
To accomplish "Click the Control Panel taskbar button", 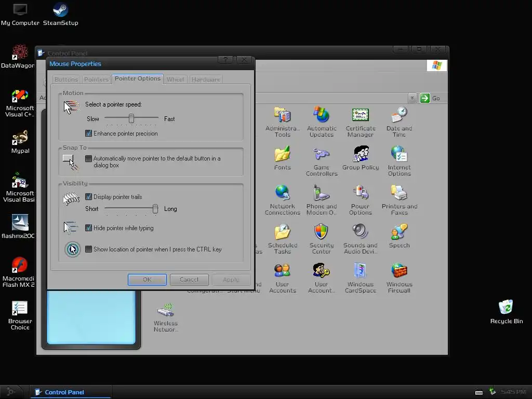I will (x=71, y=392).
